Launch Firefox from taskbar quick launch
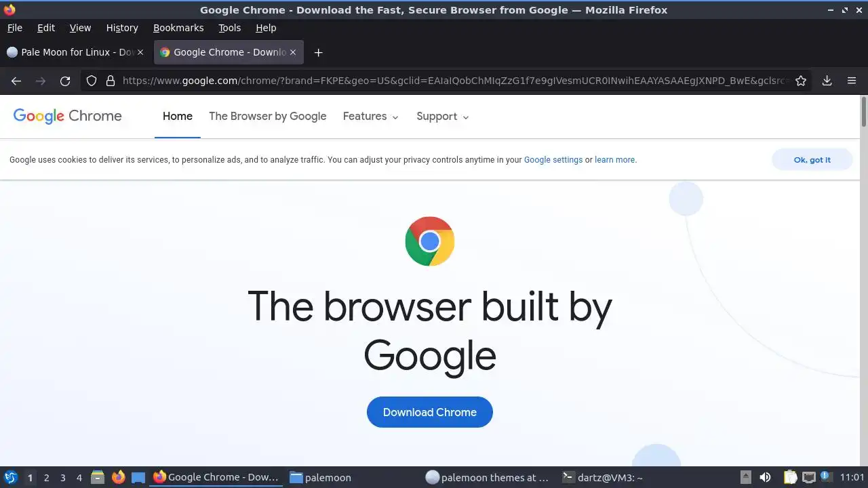Viewport: 868px width, 488px height. [119, 477]
